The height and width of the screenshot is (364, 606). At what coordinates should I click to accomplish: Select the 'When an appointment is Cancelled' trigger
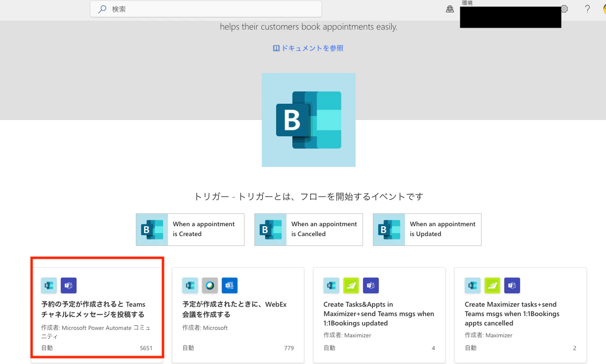[x=309, y=230]
